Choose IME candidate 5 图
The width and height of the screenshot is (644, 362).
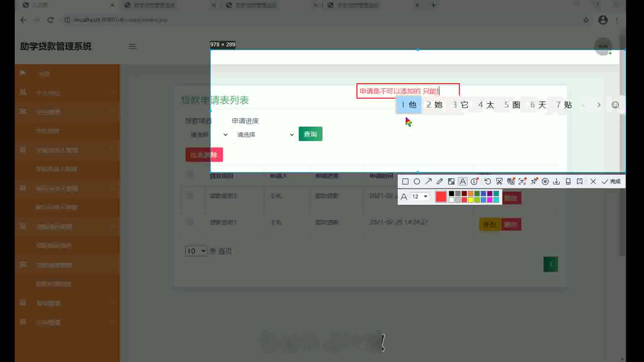point(512,105)
